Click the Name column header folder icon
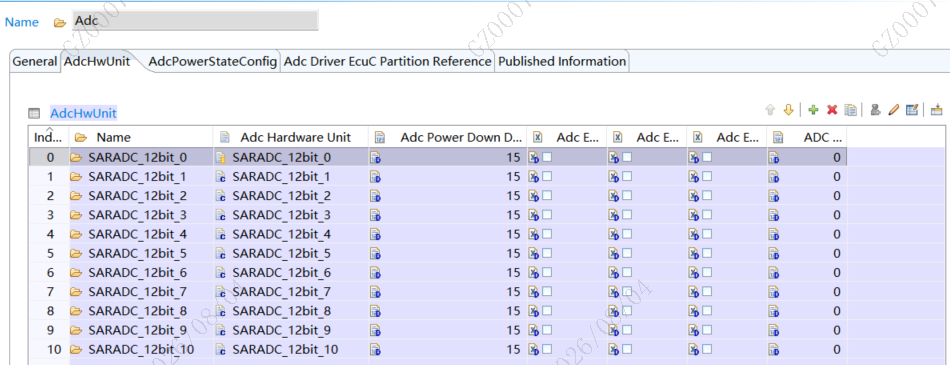 coord(81,138)
